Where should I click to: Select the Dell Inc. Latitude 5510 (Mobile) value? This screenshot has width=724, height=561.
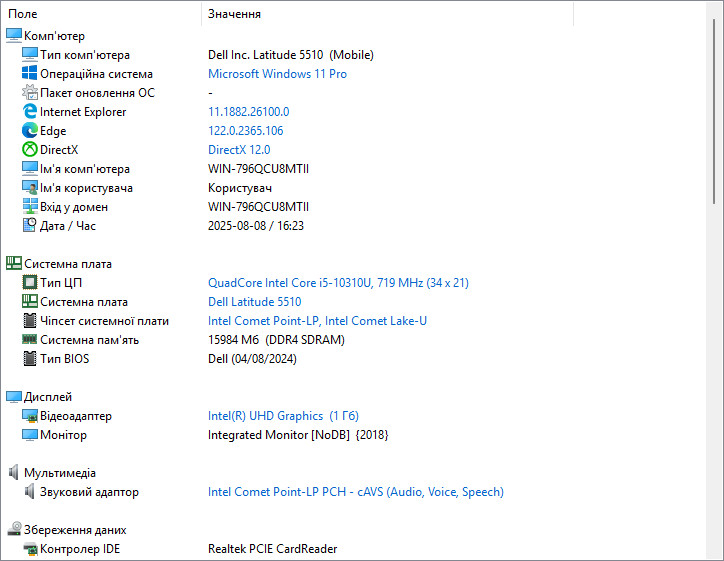[291, 54]
